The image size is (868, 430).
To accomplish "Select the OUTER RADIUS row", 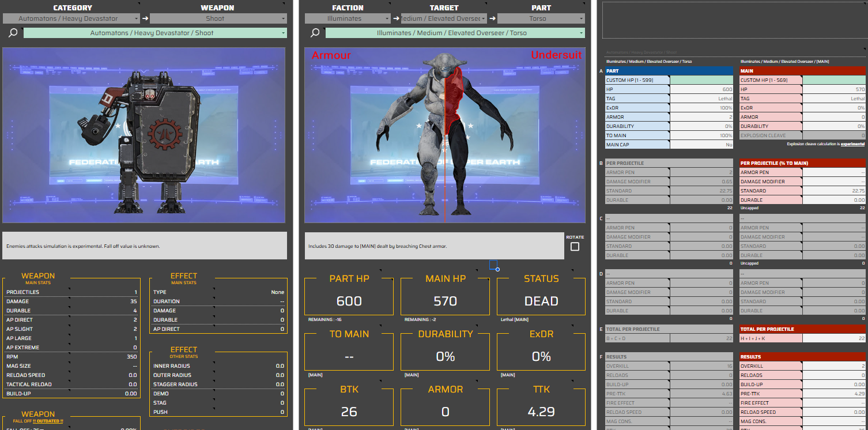I will coord(218,375).
